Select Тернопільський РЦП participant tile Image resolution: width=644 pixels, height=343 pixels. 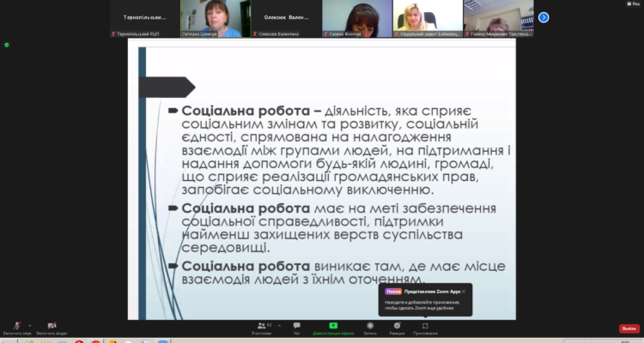click(140, 19)
